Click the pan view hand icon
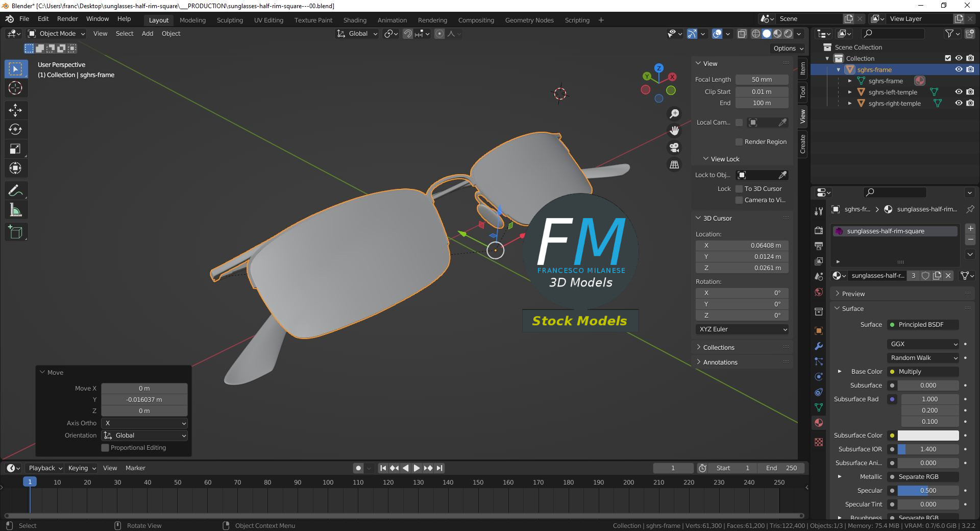The height and width of the screenshot is (531, 980). pyautogui.click(x=674, y=131)
